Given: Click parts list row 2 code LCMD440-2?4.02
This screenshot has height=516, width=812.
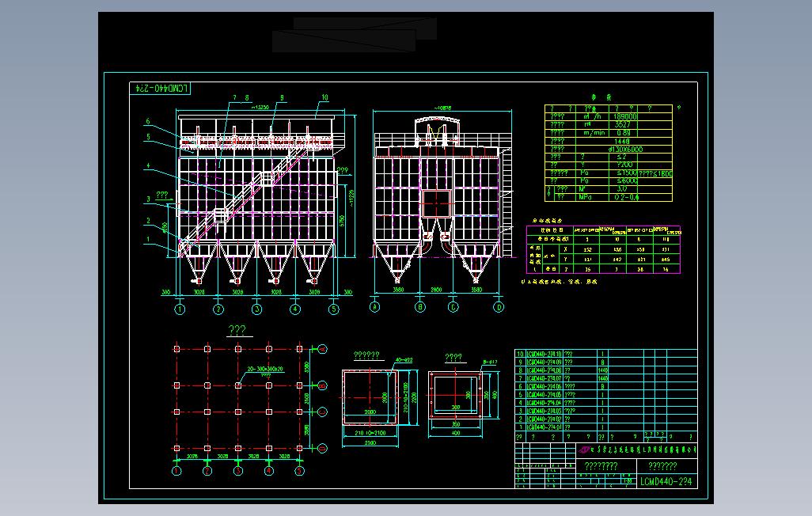Looking at the screenshot, I should [x=544, y=419].
